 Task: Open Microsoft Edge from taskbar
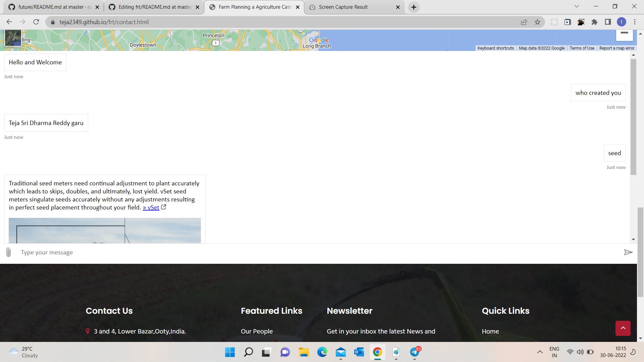[x=322, y=352]
